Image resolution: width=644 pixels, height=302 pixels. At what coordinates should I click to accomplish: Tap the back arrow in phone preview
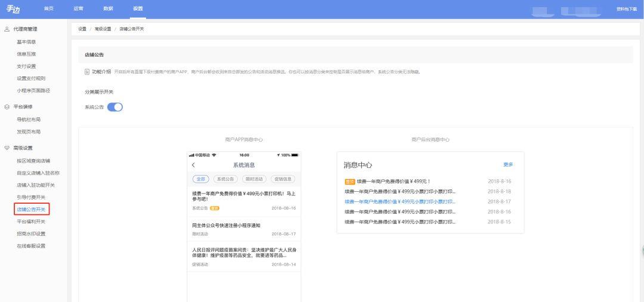pyautogui.click(x=193, y=165)
